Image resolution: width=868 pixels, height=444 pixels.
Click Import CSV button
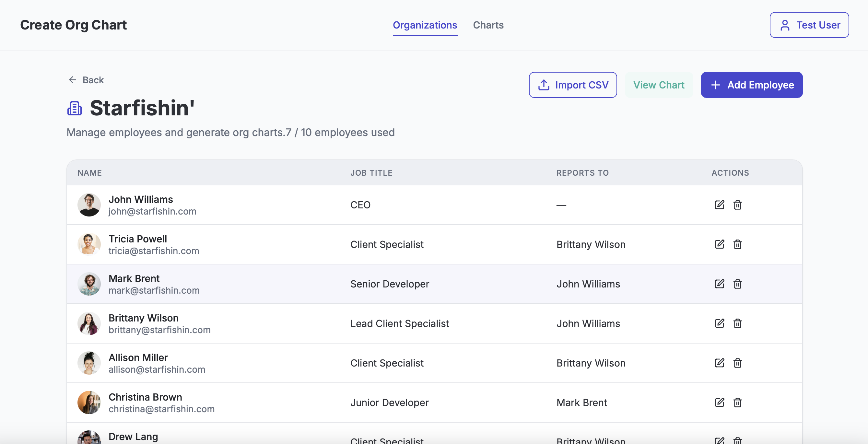coord(572,85)
